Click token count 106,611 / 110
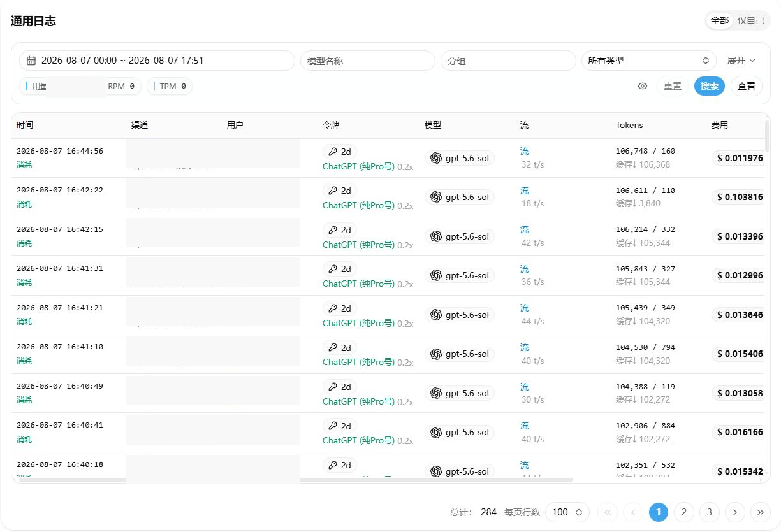The width and height of the screenshot is (781, 532). click(x=645, y=191)
